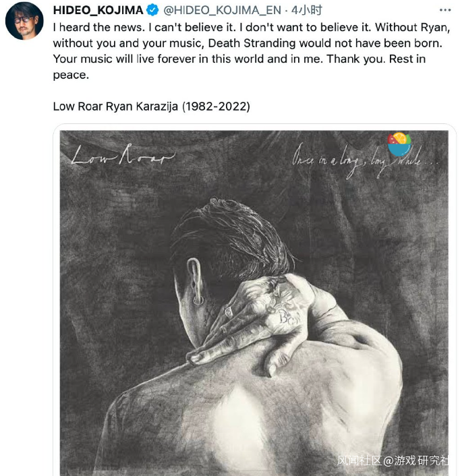Open the tweet's three-dot more menu
Viewport: 460px width, 476px height.
[443, 10]
